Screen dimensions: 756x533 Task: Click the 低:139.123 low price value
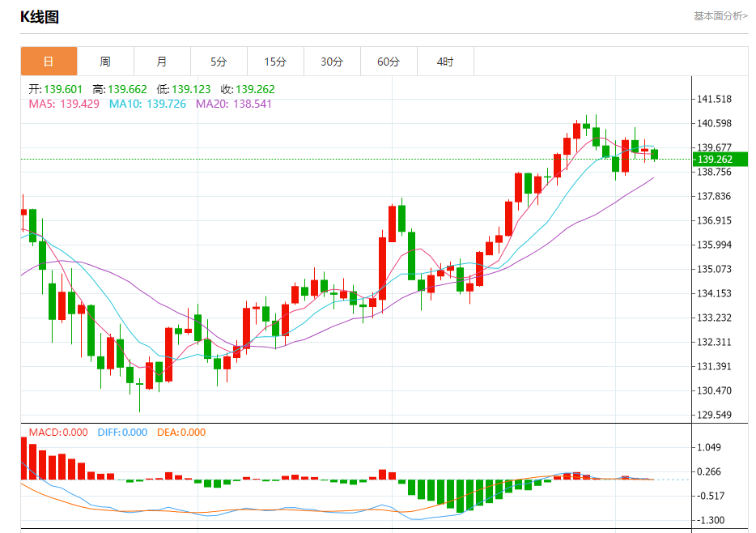(x=184, y=89)
